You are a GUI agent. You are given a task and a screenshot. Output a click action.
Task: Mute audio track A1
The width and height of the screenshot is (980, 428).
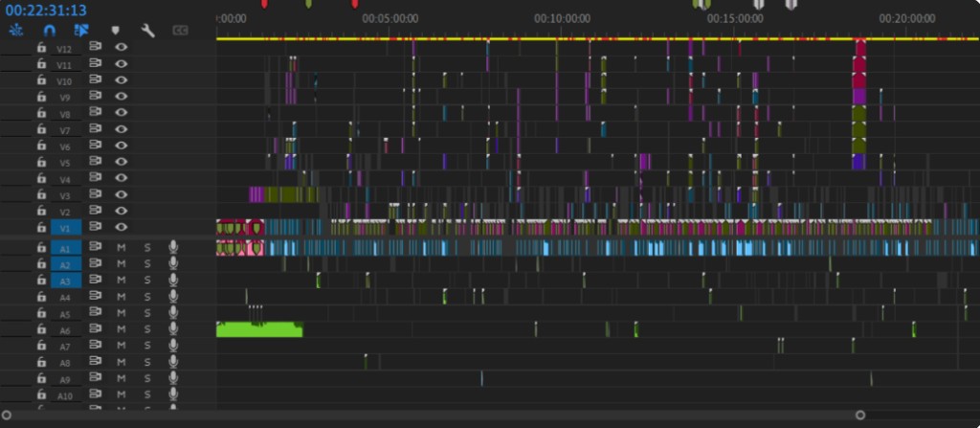click(x=122, y=248)
